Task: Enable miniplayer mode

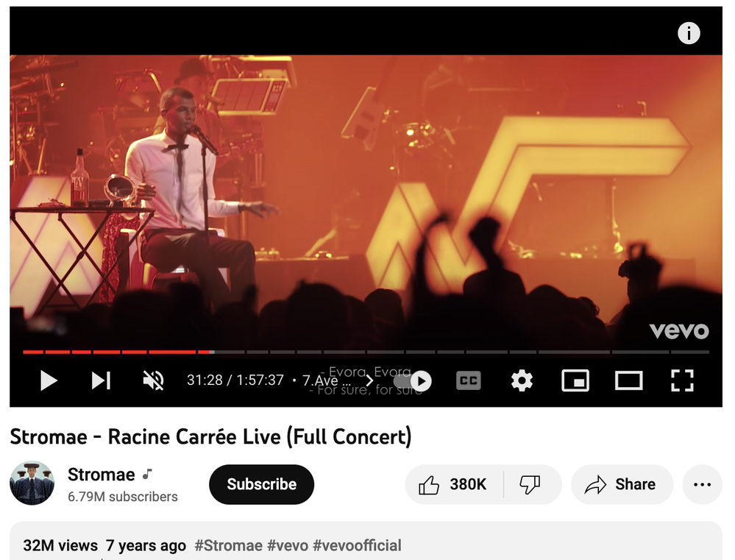Action: coord(575,380)
